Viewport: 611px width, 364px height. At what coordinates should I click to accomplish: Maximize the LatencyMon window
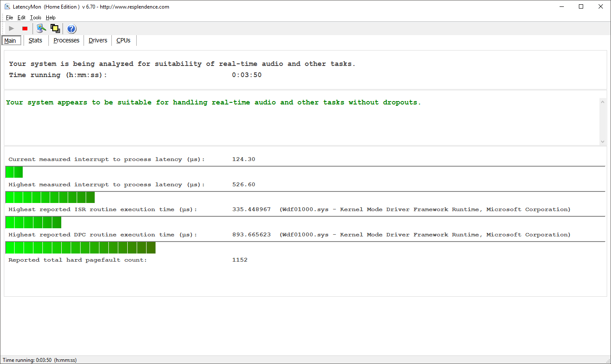click(x=581, y=6)
